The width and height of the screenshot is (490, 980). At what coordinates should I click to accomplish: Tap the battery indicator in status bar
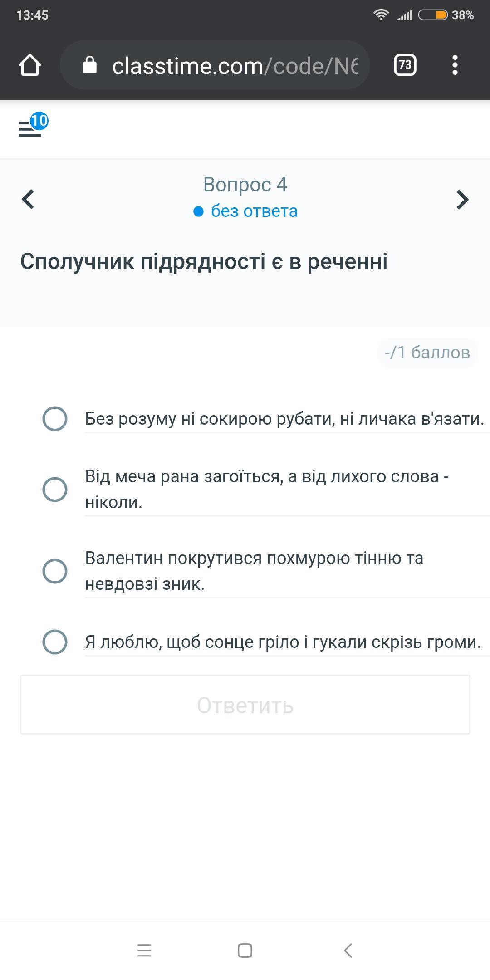433,15
